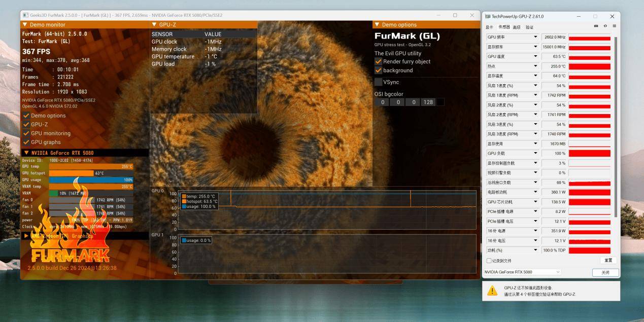This screenshot has width=644, height=322.
Task: Open the 显存使用 sensor dropdown
Action: tap(535, 144)
